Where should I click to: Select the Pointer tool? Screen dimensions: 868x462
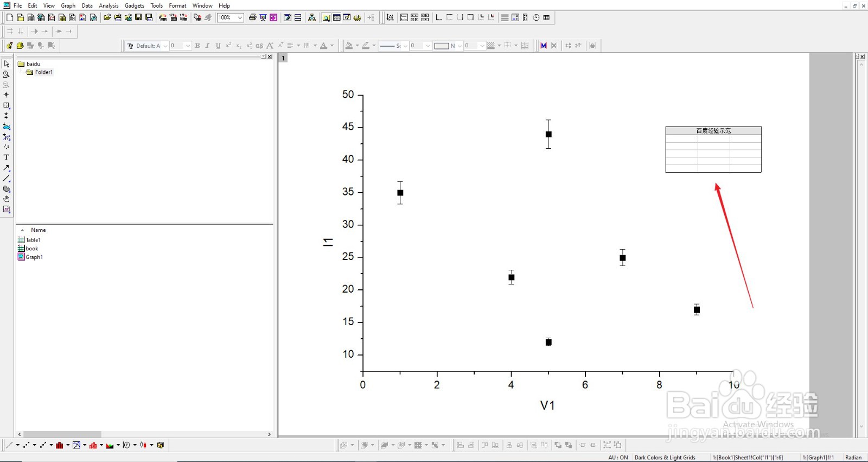coord(7,64)
